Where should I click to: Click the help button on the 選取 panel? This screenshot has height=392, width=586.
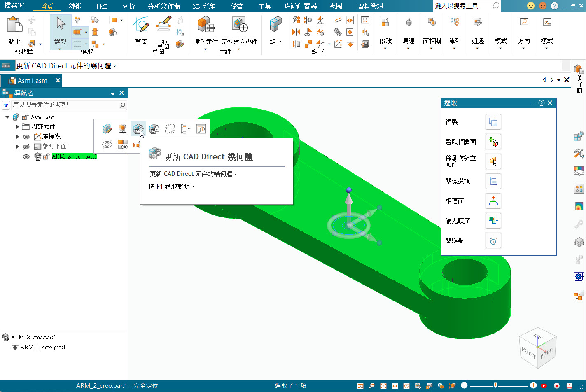click(x=542, y=103)
